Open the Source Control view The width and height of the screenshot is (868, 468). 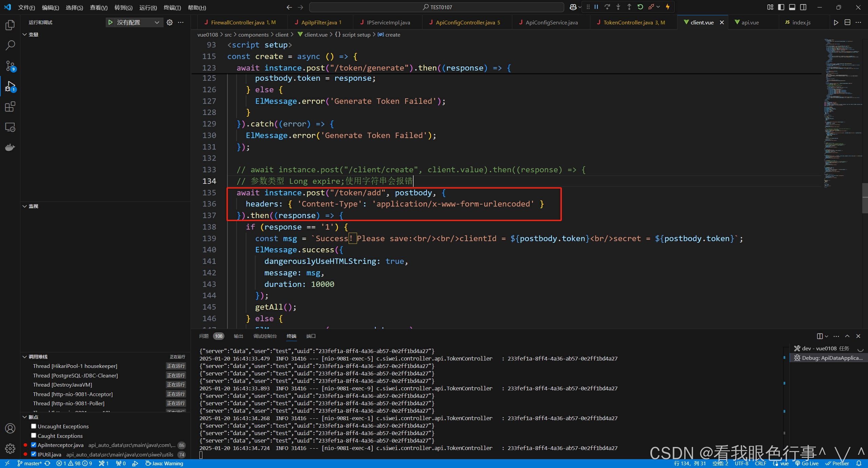click(10, 66)
